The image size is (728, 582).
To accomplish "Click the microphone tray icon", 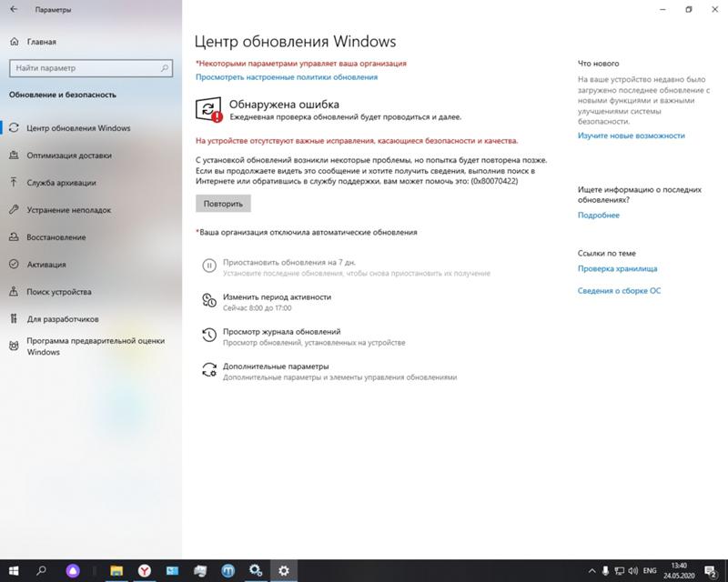I will click(605, 571).
